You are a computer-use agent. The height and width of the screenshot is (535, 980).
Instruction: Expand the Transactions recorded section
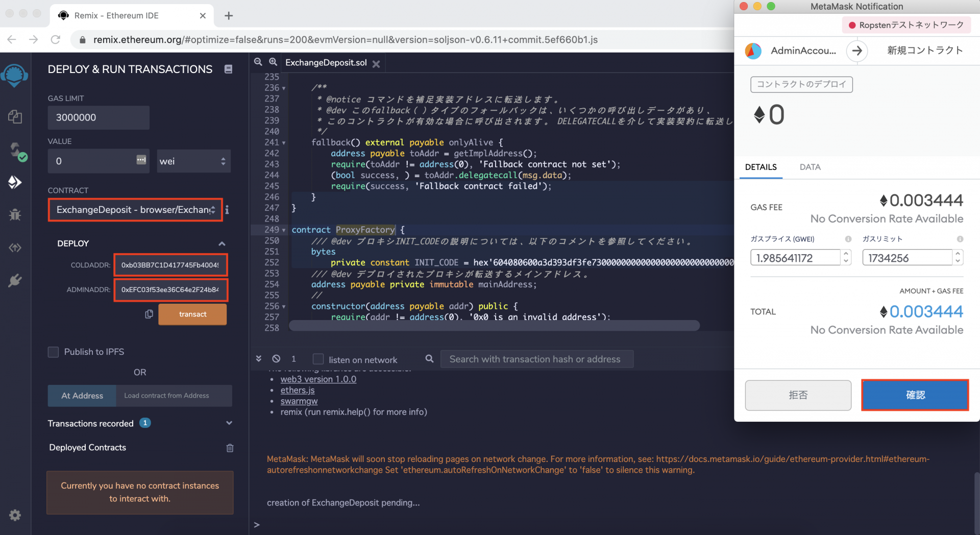pos(229,423)
